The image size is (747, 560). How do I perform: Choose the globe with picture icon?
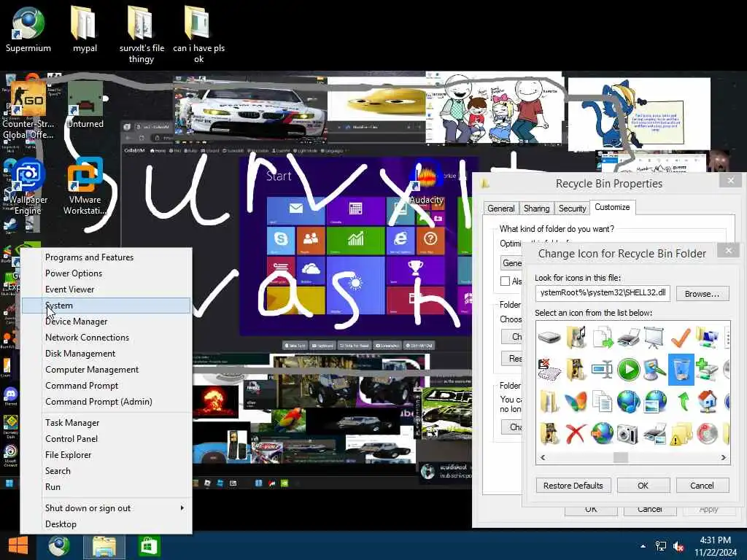point(655,401)
